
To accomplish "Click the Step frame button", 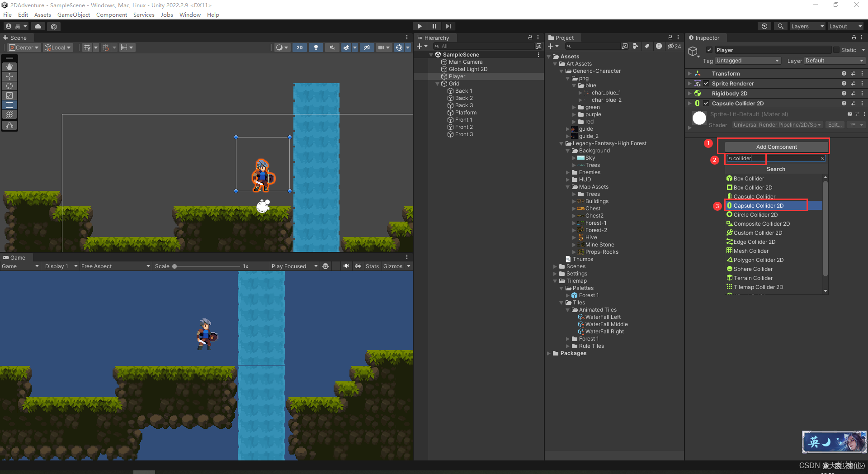I will pos(448,26).
